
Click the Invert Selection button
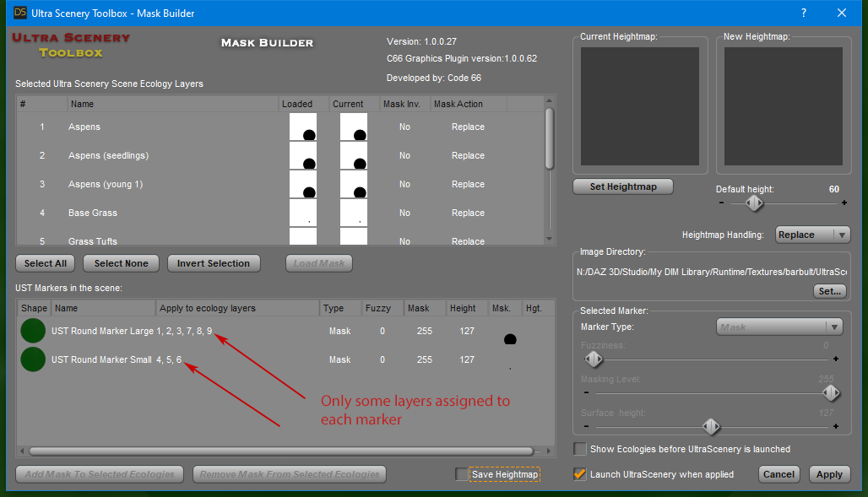tap(213, 263)
